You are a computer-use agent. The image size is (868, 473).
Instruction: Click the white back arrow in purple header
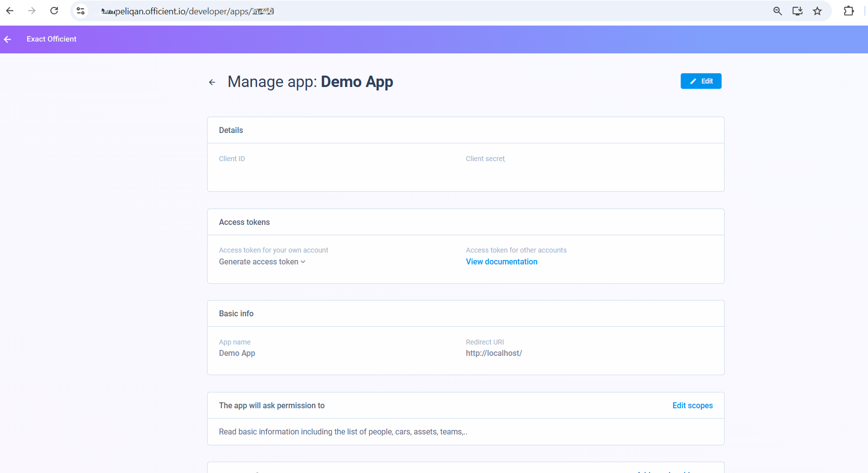click(7, 39)
